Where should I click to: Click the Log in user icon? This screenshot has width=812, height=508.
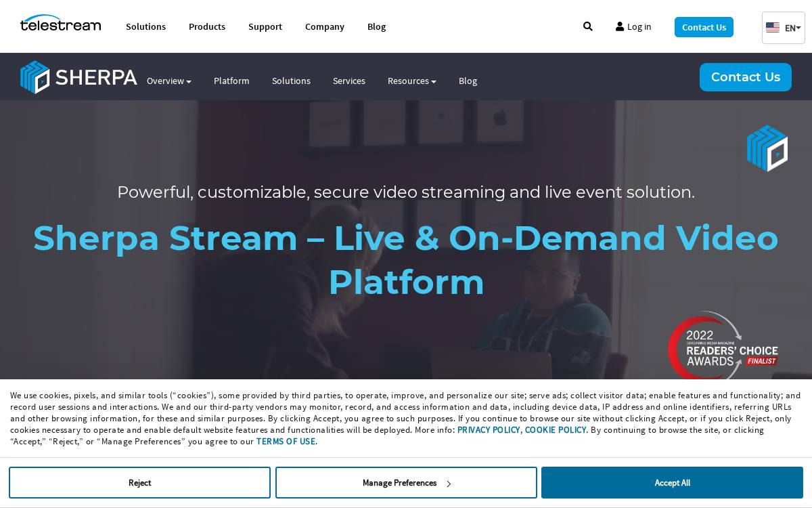tap(620, 26)
